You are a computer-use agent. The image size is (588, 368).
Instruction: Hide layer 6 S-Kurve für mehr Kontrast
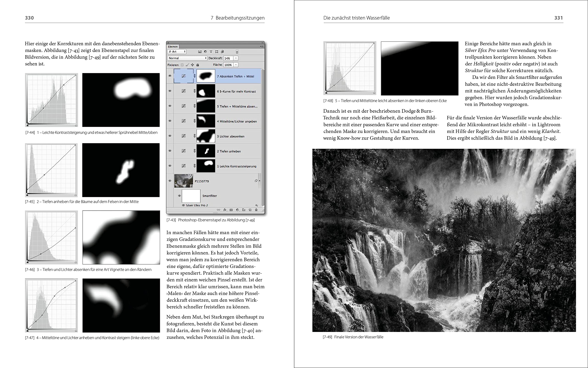(x=170, y=91)
